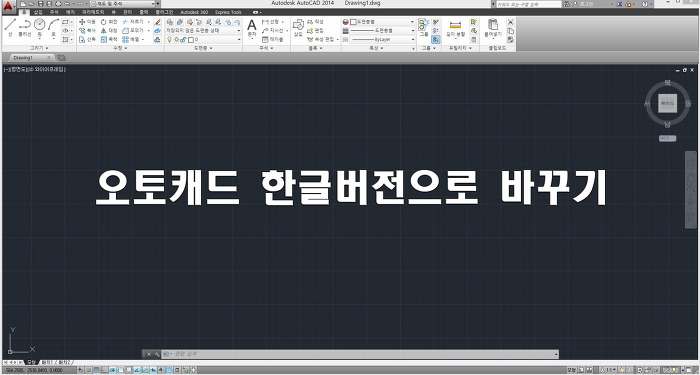
Task: Toggle Ortho mode in status bar
Action: 104,370
